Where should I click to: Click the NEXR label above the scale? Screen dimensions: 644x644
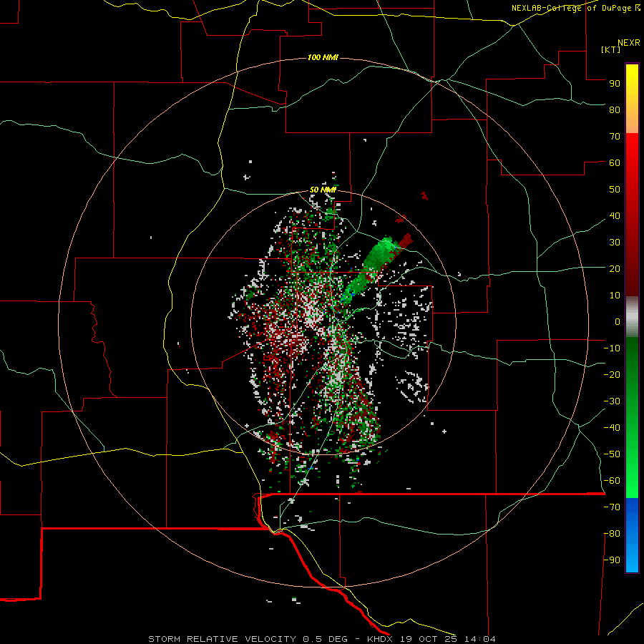point(629,43)
